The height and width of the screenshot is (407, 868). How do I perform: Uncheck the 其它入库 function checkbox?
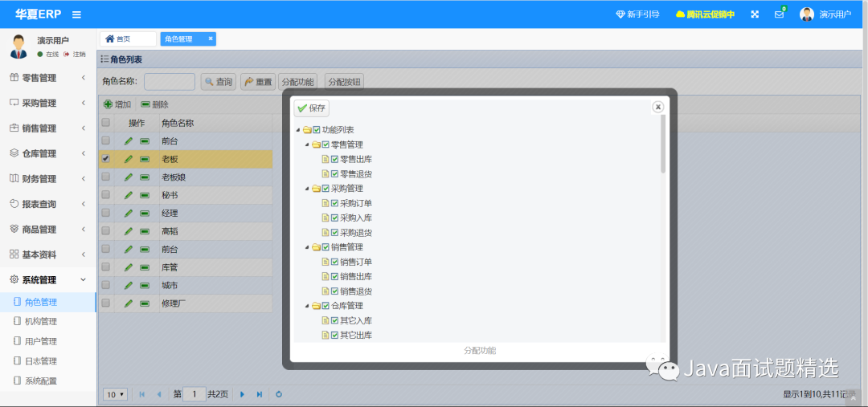click(334, 321)
